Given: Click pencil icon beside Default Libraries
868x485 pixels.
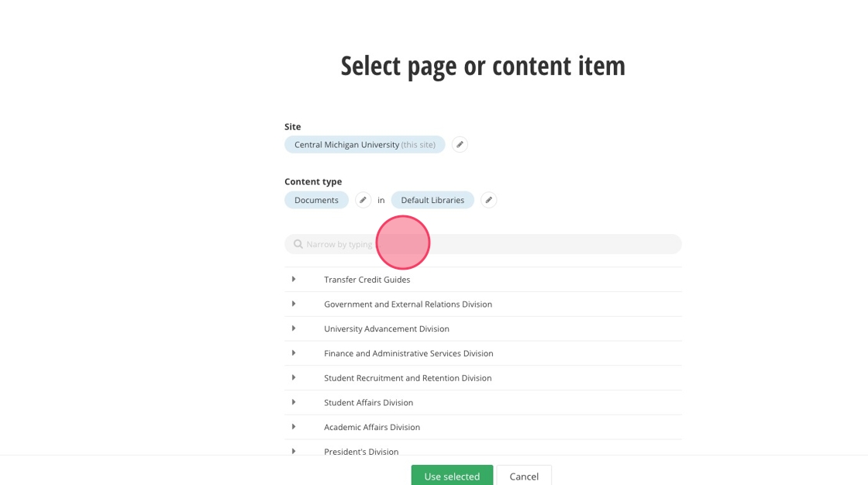Looking at the screenshot, I should point(488,200).
